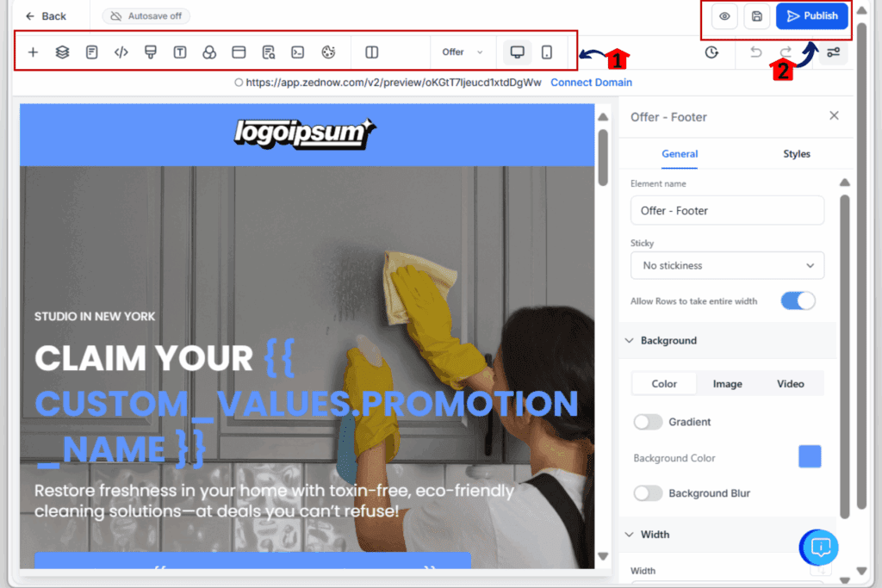Image resolution: width=882 pixels, height=588 pixels.
Task: Click the terminal prompt icon
Action: 297,53
